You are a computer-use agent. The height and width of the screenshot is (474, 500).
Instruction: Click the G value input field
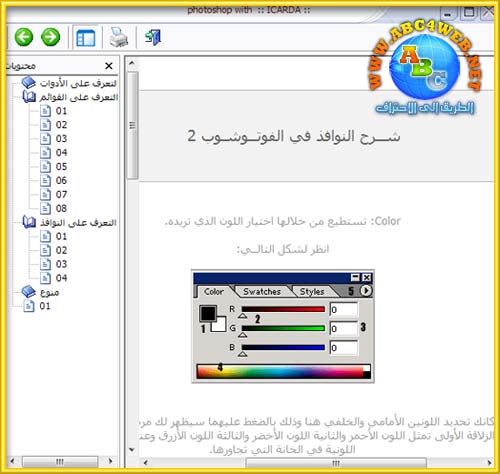tap(344, 329)
